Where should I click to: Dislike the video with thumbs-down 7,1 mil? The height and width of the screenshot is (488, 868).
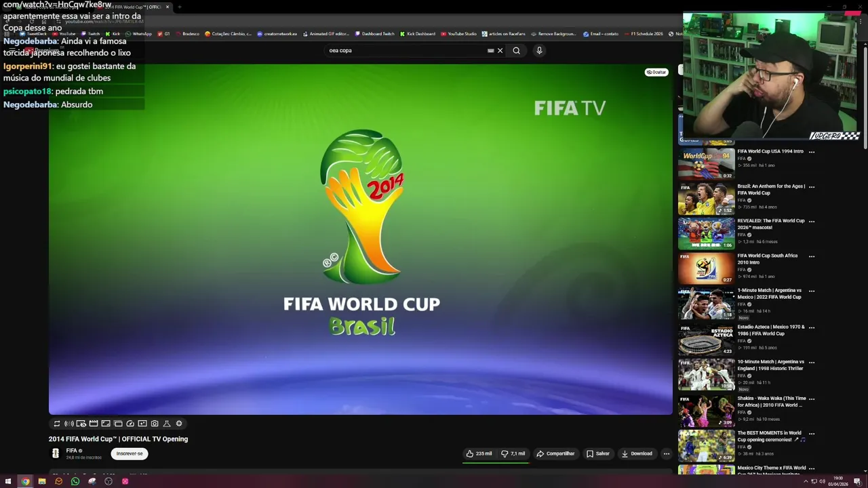tap(513, 453)
